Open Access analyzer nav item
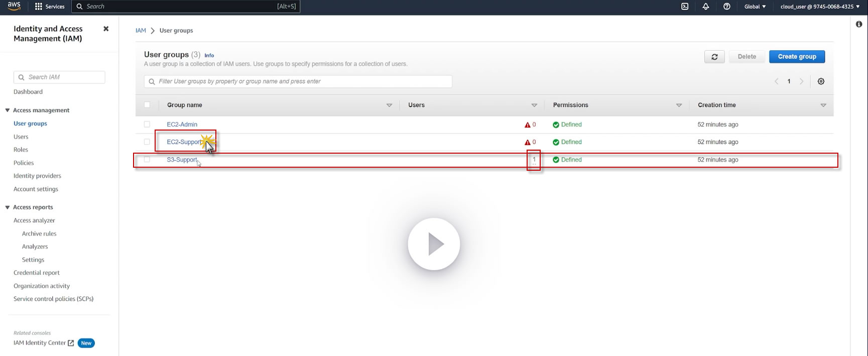868x356 pixels. (x=34, y=220)
